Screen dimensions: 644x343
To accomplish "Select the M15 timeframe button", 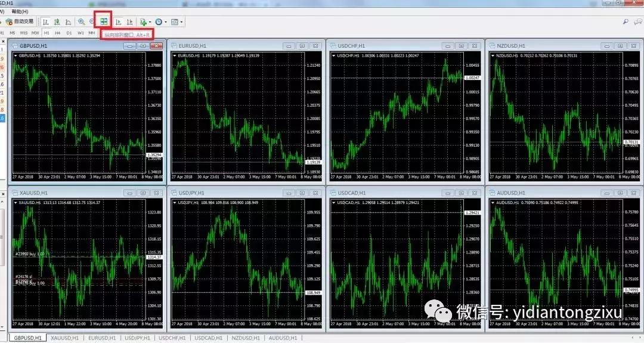I will (24, 33).
